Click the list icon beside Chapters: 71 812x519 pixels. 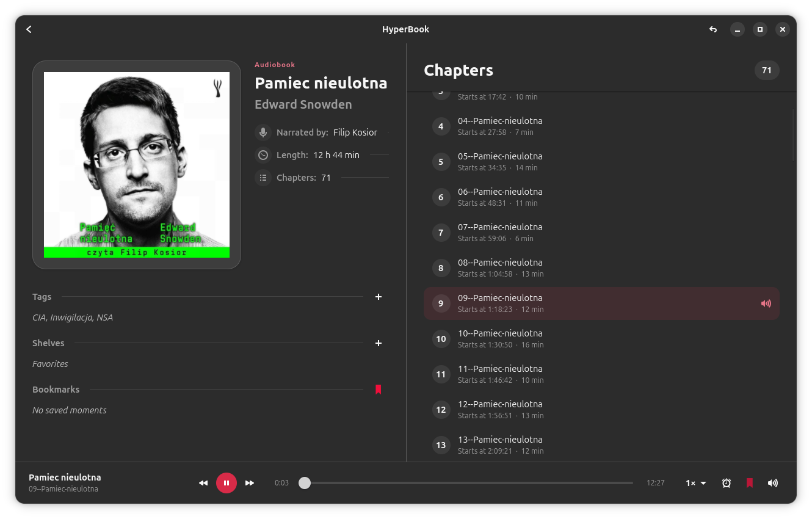click(263, 178)
